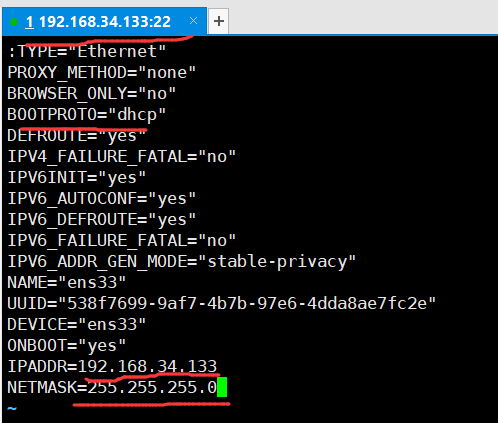
Task: Click the DEFROUTE="yes" line
Action: point(77,135)
